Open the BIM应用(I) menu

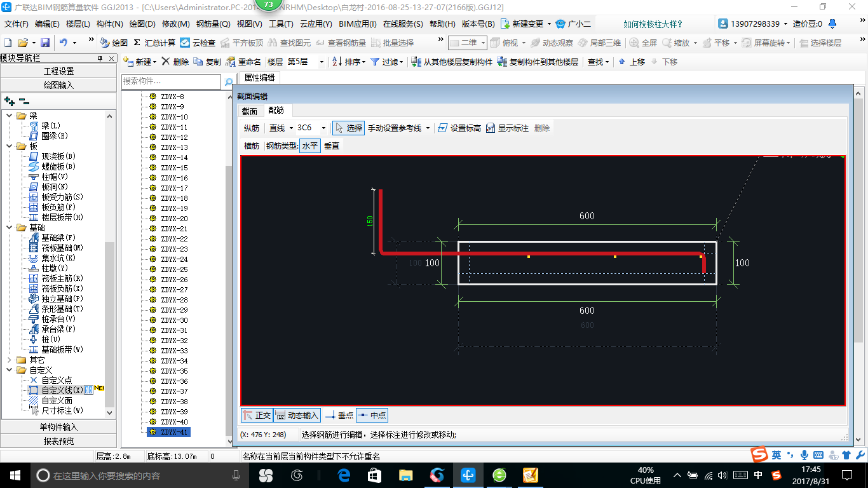(358, 24)
